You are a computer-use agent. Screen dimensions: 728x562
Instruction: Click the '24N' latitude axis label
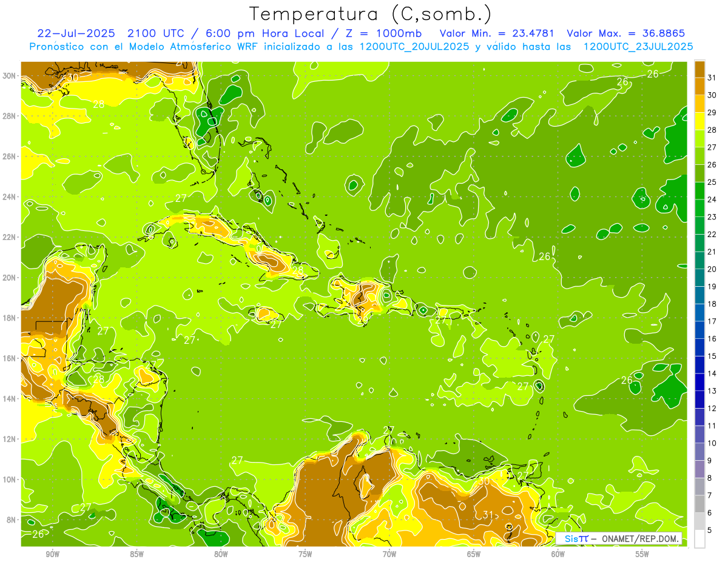(10, 197)
